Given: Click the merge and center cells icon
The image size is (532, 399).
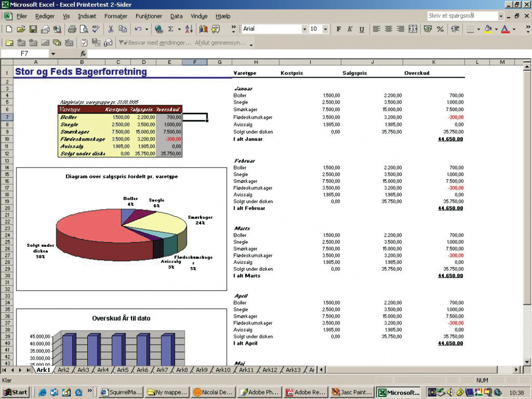Looking at the screenshot, I should 413,29.
